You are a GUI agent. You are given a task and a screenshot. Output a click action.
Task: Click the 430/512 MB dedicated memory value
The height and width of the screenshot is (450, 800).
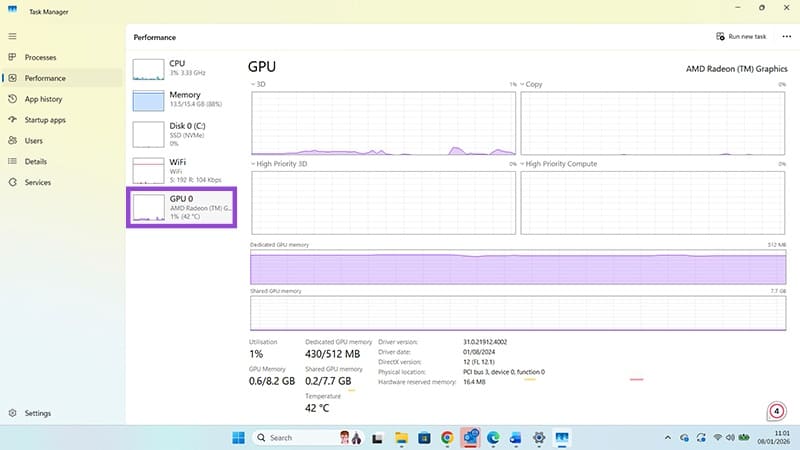pyautogui.click(x=333, y=354)
